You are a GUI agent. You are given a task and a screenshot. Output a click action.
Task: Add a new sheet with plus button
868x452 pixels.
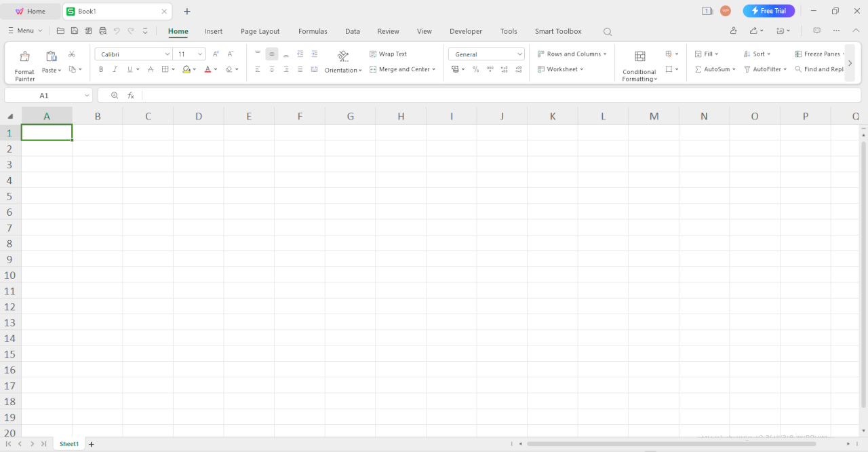(x=92, y=444)
